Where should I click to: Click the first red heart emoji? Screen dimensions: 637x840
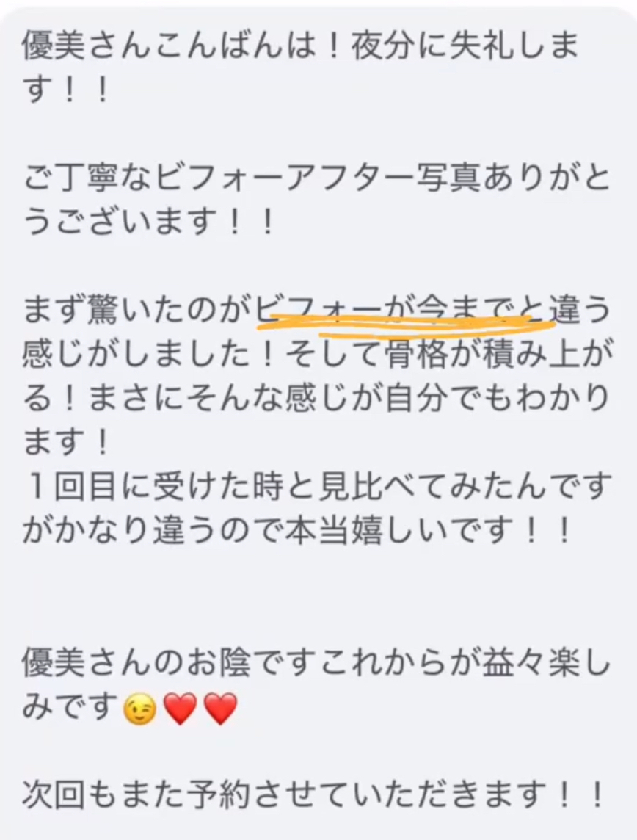pos(181,709)
